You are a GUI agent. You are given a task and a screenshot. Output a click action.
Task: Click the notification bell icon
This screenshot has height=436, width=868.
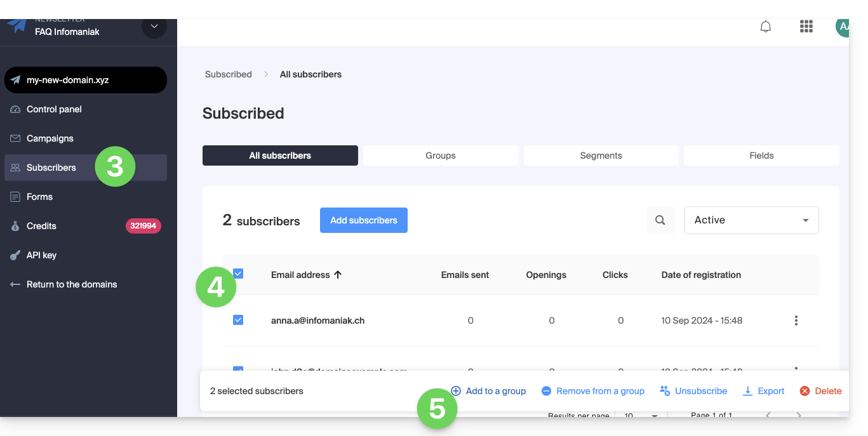pyautogui.click(x=766, y=27)
